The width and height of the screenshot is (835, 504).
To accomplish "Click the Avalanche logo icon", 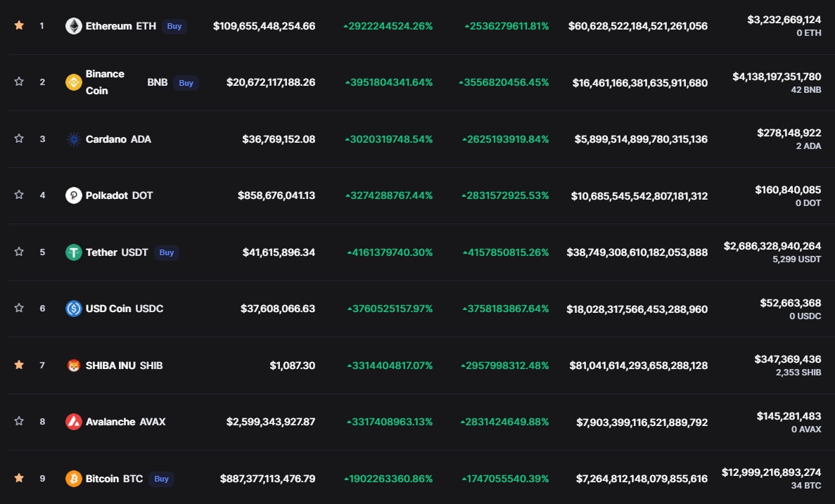I will click(73, 422).
